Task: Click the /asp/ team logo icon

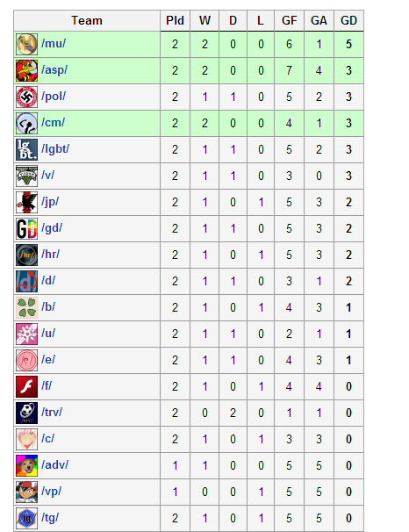Action: coord(27,70)
